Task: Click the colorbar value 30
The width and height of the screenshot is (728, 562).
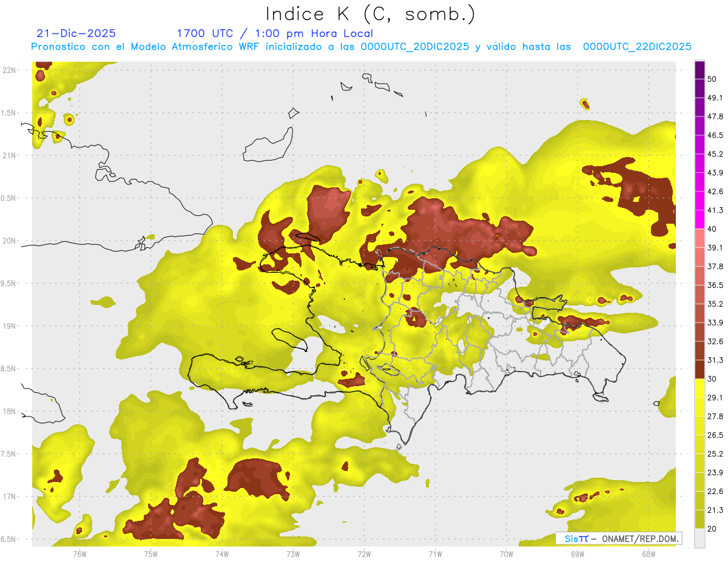Action: (x=712, y=379)
